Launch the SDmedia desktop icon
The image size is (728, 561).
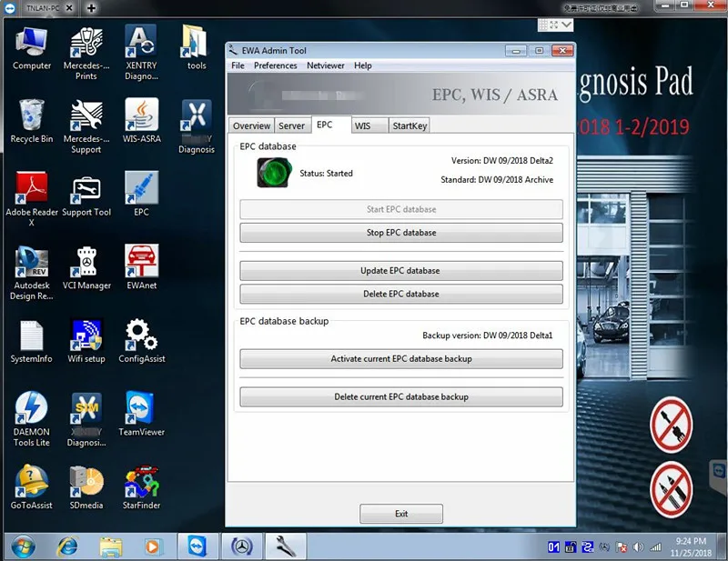pos(86,487)
